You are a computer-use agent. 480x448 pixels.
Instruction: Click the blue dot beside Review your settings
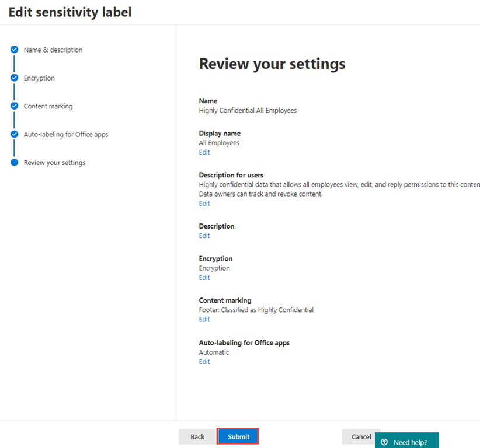[x=15, y=163]
